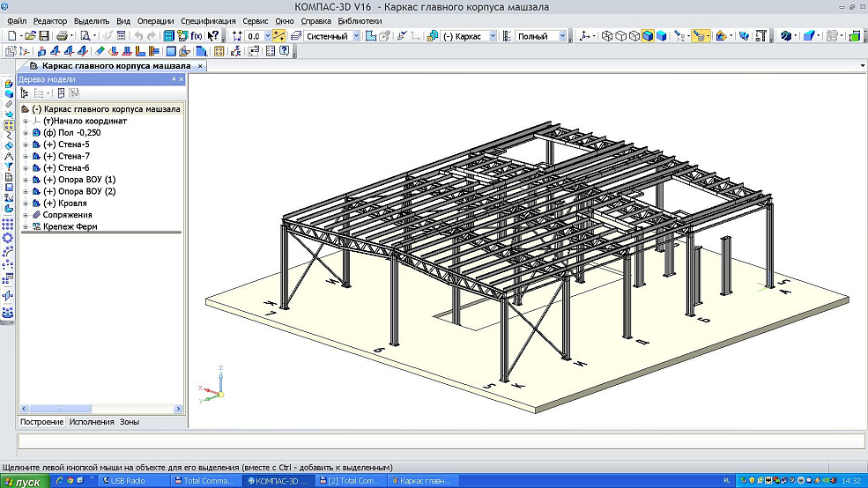
Task: Open the Операции menu
Action: click(x=156, y=20)
